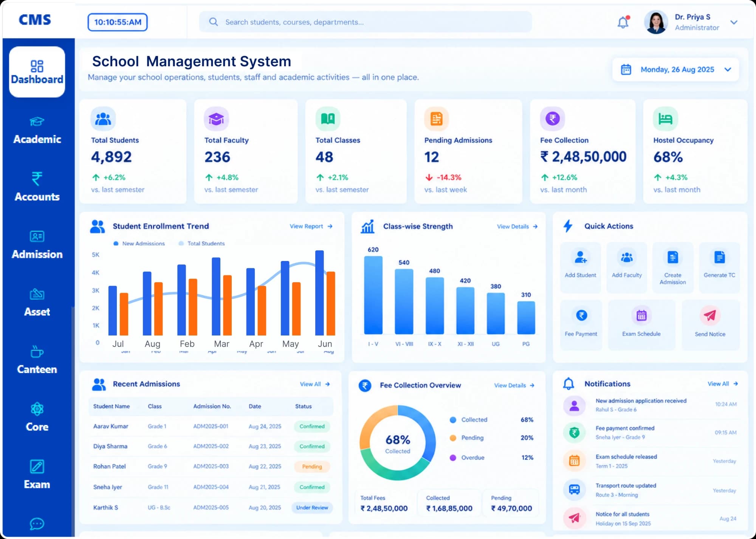
Task: Click View All in Notifications panel
Action: pos(723,384)
